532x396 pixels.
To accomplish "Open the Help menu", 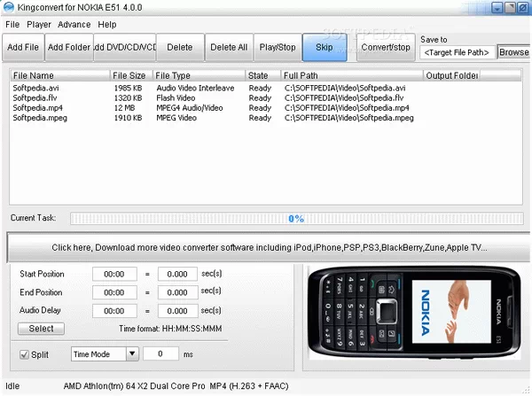I will pyautogui.click(x=107, y=25).
